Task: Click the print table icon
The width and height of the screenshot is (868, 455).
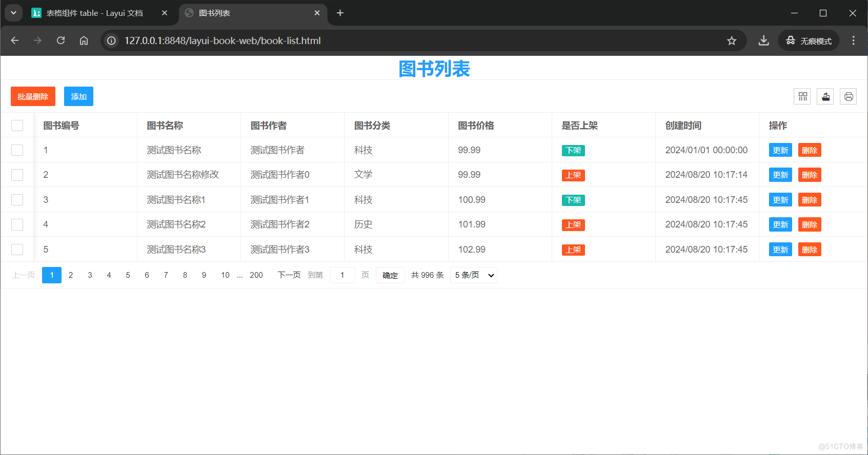Action: 849,96
